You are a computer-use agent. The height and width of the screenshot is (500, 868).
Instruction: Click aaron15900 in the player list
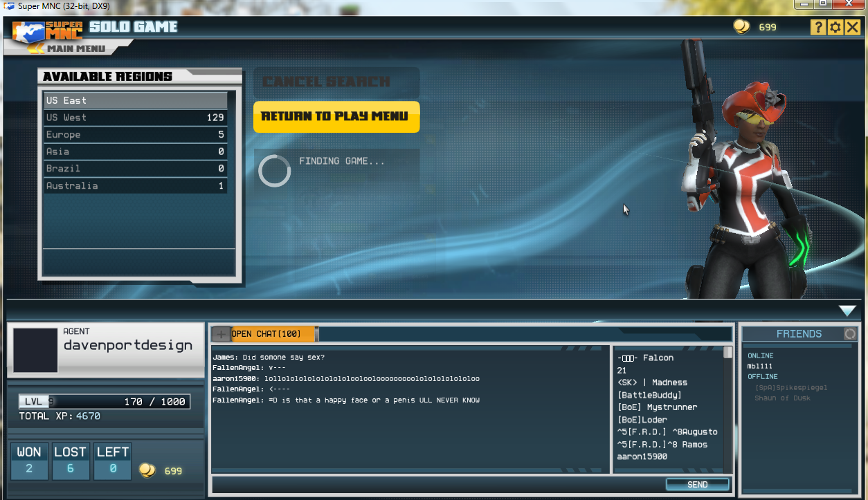coord(642,456)
